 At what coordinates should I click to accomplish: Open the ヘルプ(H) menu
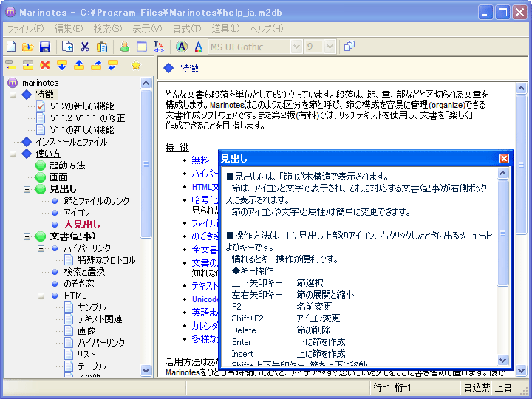point(267,29)
